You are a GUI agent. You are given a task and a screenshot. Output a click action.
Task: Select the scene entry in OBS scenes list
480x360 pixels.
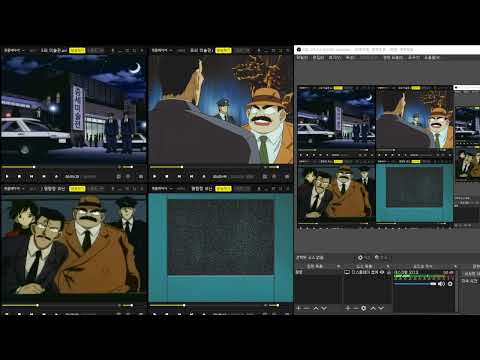tap(318, 272)
